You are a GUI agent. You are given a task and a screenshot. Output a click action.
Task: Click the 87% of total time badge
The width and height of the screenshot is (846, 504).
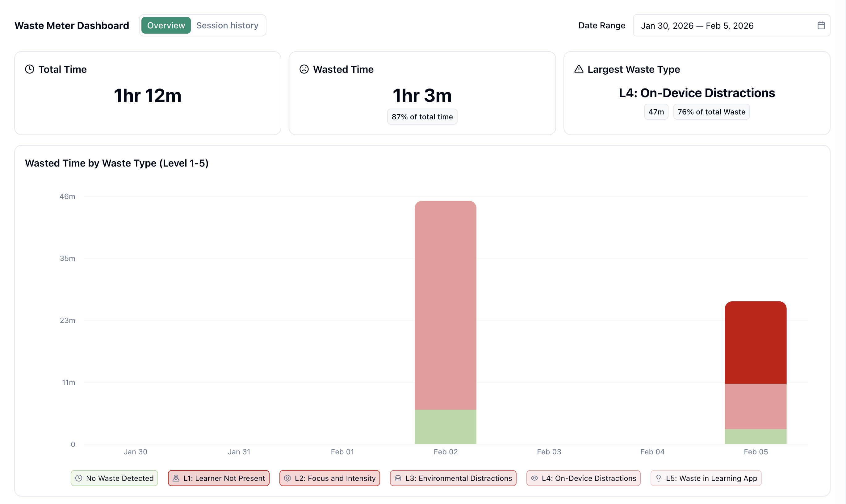(x=422, y=117)
